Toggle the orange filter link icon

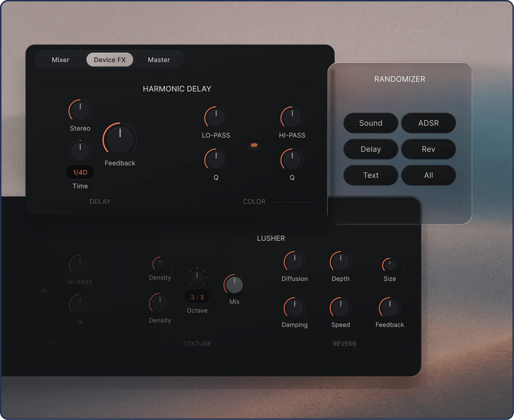254,146
